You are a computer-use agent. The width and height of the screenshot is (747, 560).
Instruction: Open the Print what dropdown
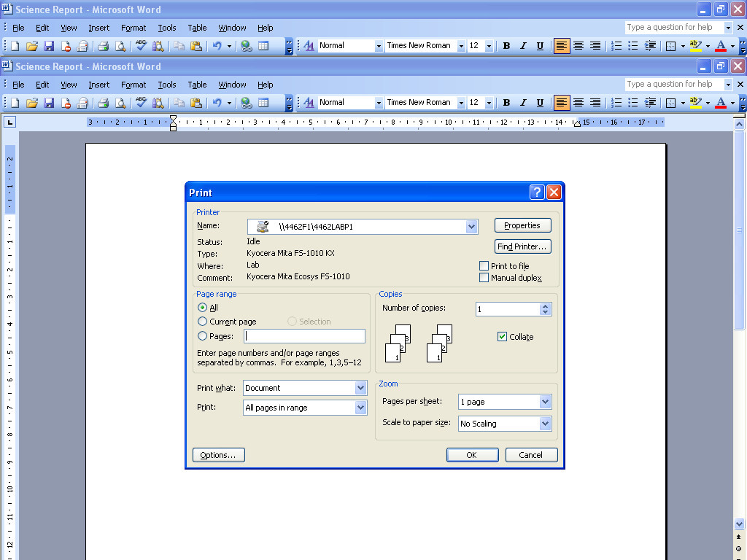click(x=360, y=388)
